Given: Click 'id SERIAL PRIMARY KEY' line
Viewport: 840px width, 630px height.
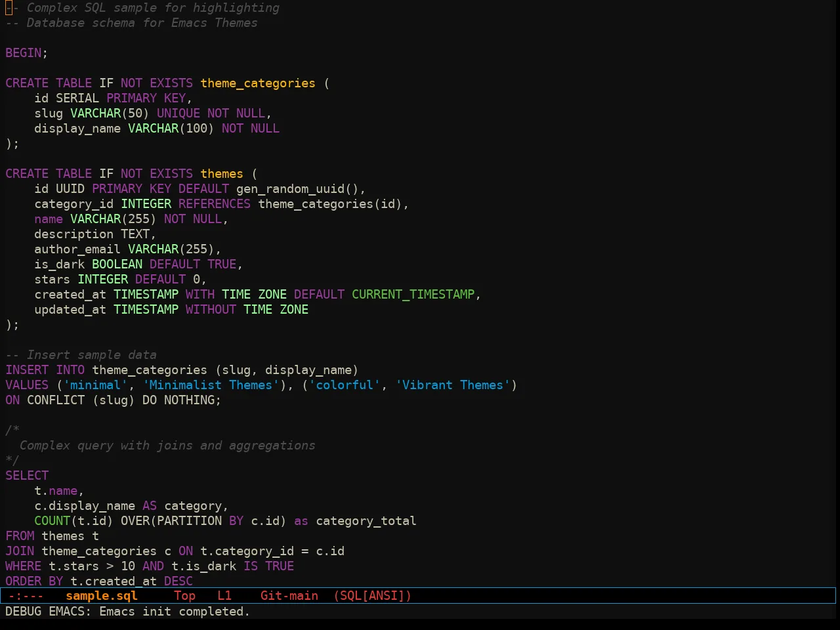Looking at the screenshot, I should pyautogui.click(x=113, y=98).
